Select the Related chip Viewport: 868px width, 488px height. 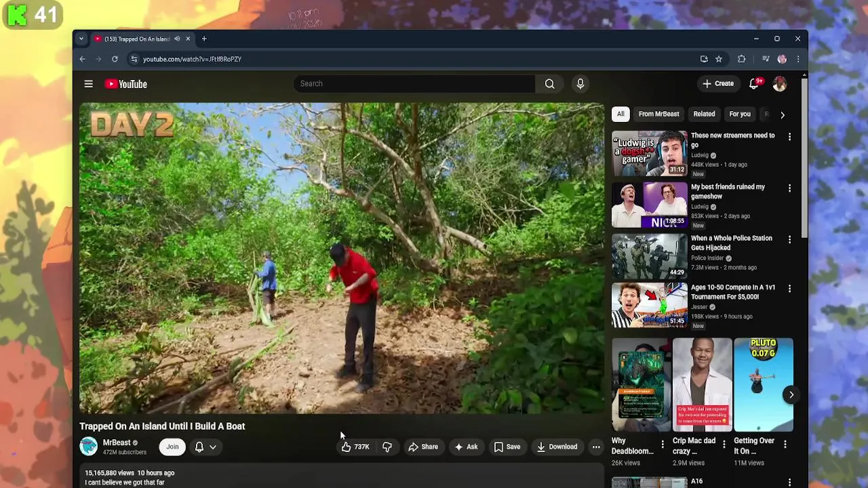click(704, 114)
